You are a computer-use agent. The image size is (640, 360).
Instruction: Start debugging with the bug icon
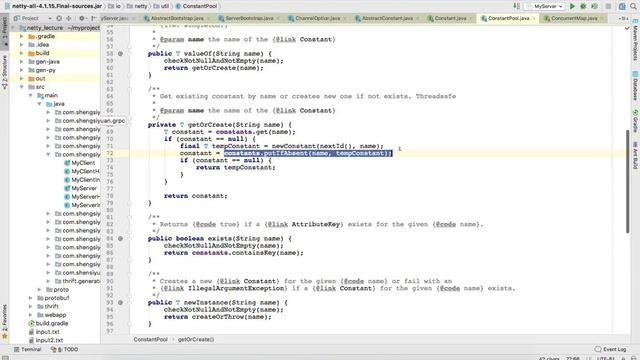[583, 6]
